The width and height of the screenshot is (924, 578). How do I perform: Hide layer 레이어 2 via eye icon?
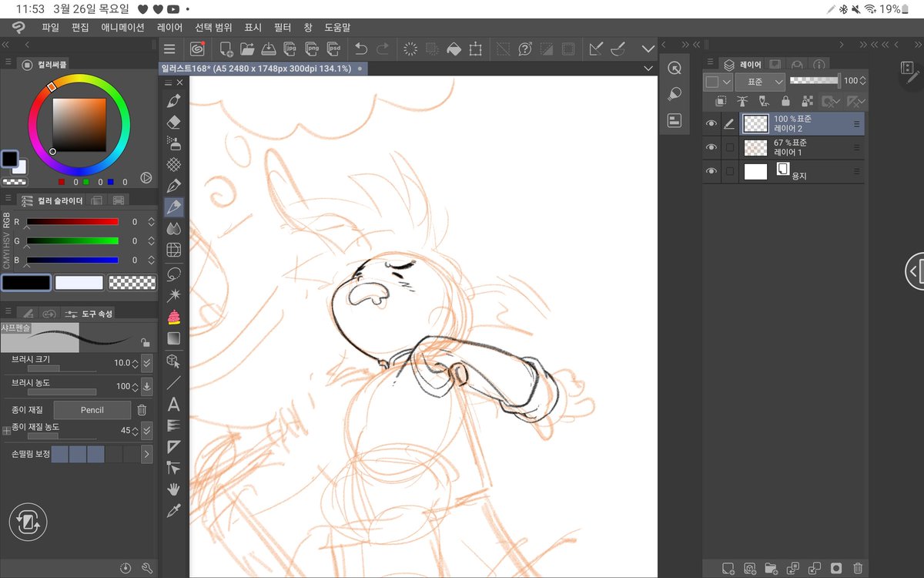click(x=711, y=123)
